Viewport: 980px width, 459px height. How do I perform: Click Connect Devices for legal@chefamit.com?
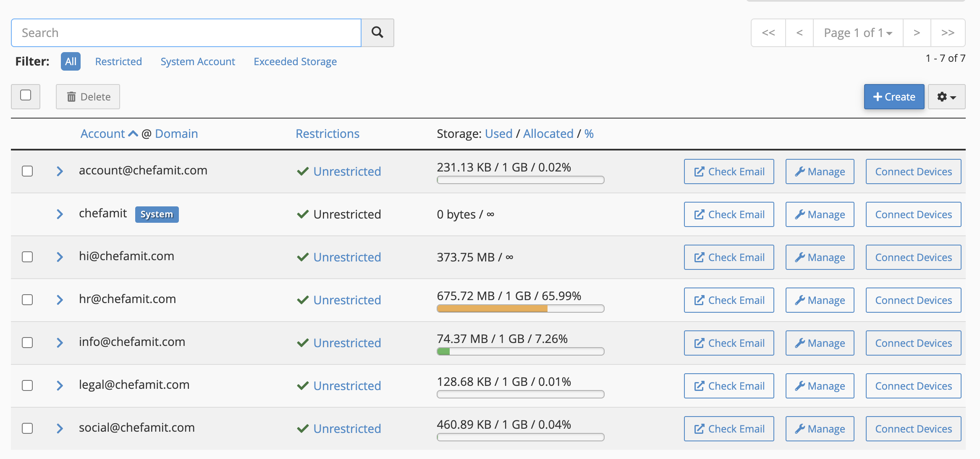[x=913, y=386]
